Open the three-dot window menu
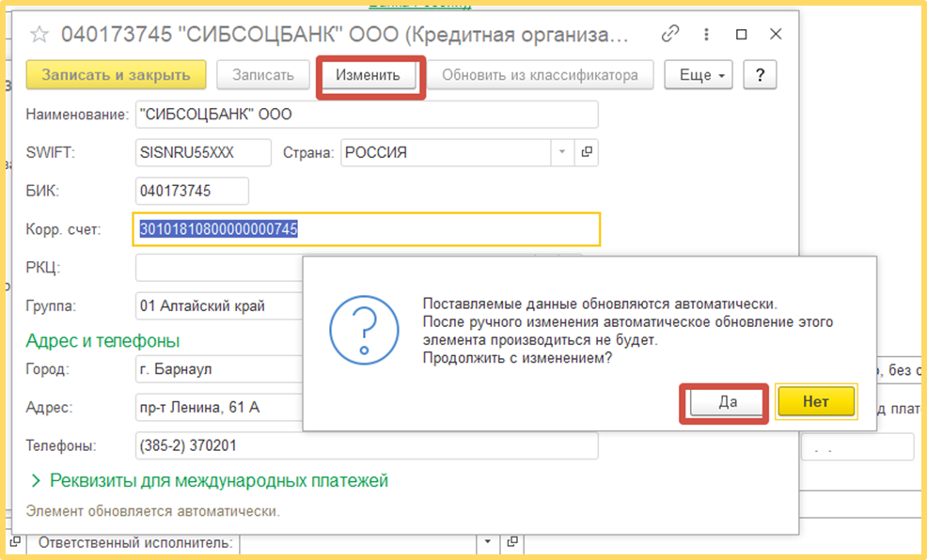This screenshot has height=560, width=927. (x=706, y=34)
